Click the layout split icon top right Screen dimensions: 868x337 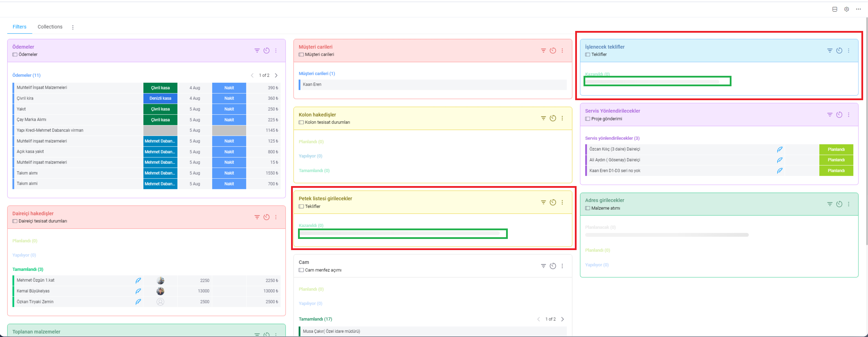835,9
